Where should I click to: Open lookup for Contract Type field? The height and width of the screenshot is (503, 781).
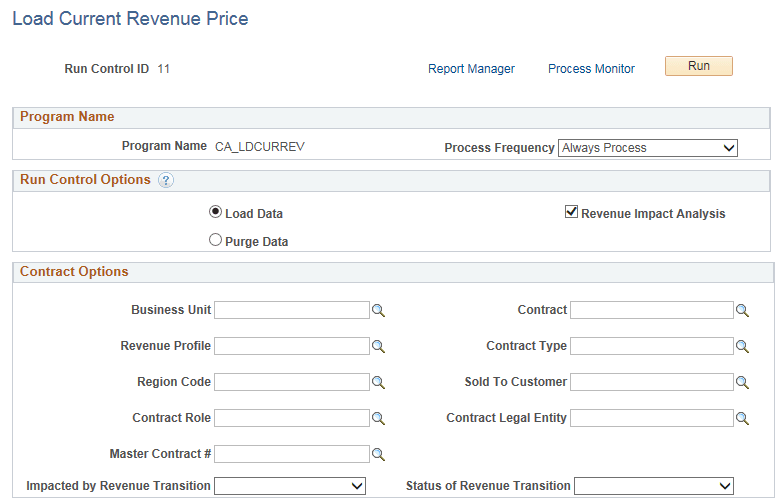coord(742,346)
